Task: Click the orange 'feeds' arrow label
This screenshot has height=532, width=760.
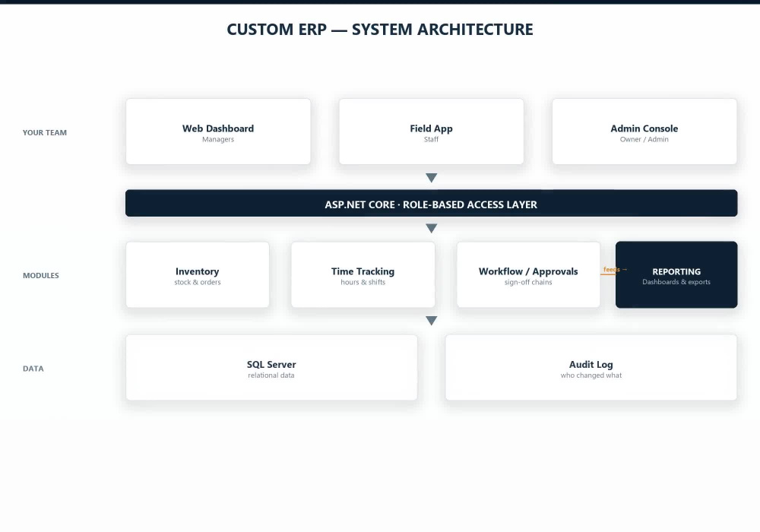Action: pos(615,269)
